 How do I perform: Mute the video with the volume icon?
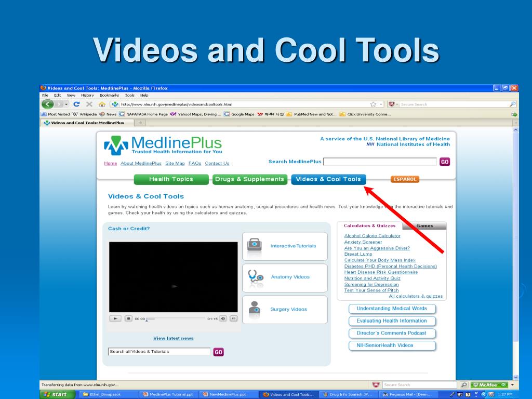[x=223, y=318]
